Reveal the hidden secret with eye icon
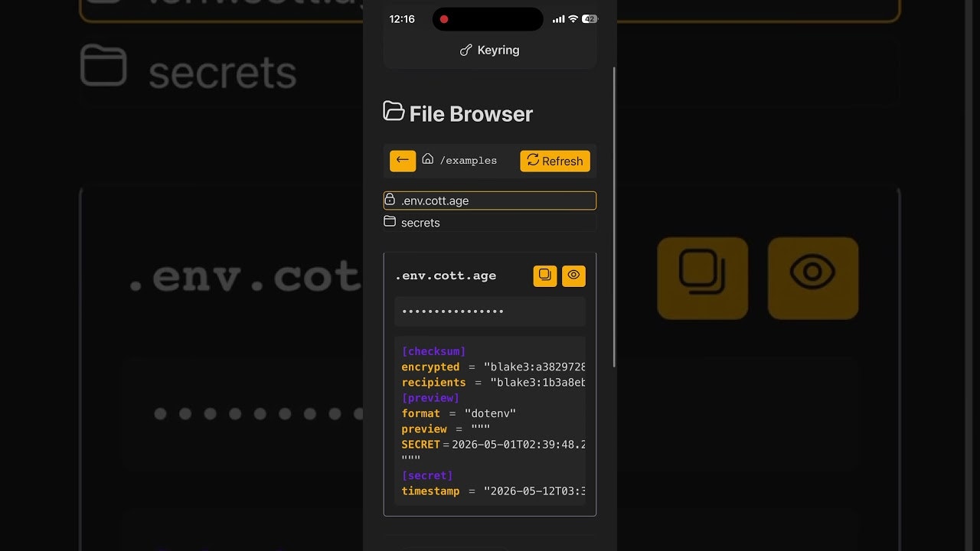Image resolution: width=980 pixels, height=551 pixels. [x=573, y=275]
